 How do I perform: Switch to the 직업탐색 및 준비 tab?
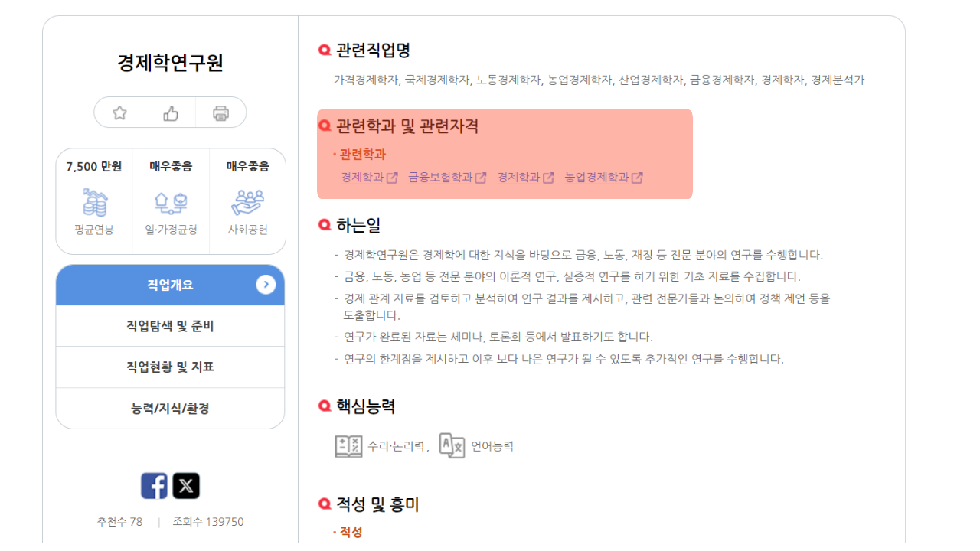tap(169, 325)
